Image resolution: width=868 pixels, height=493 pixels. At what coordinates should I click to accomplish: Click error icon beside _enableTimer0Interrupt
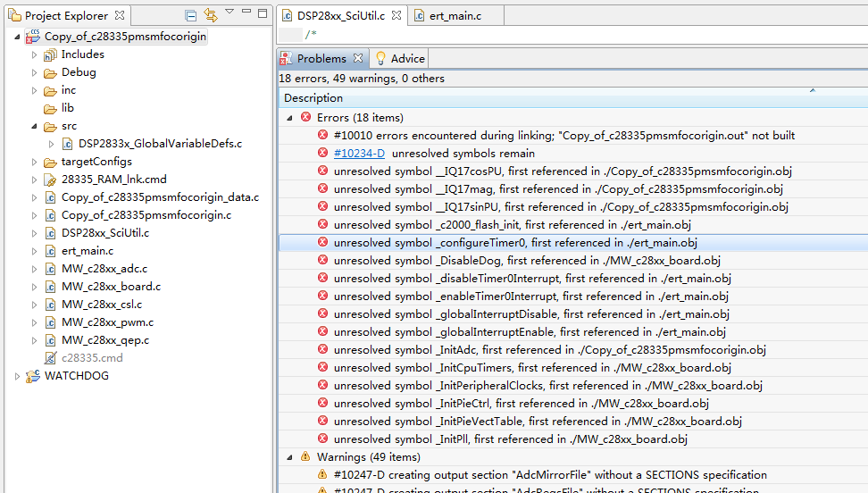click(x=322, y=296)
